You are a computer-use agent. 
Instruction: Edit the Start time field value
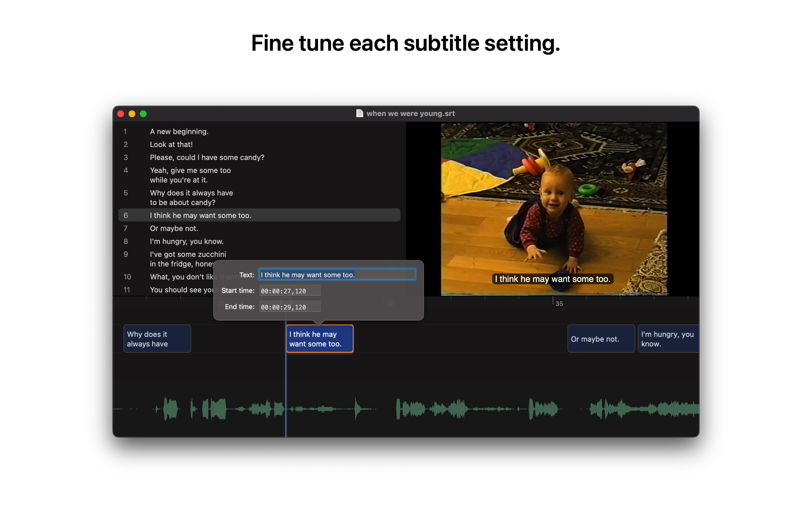[x=290, y=291]
